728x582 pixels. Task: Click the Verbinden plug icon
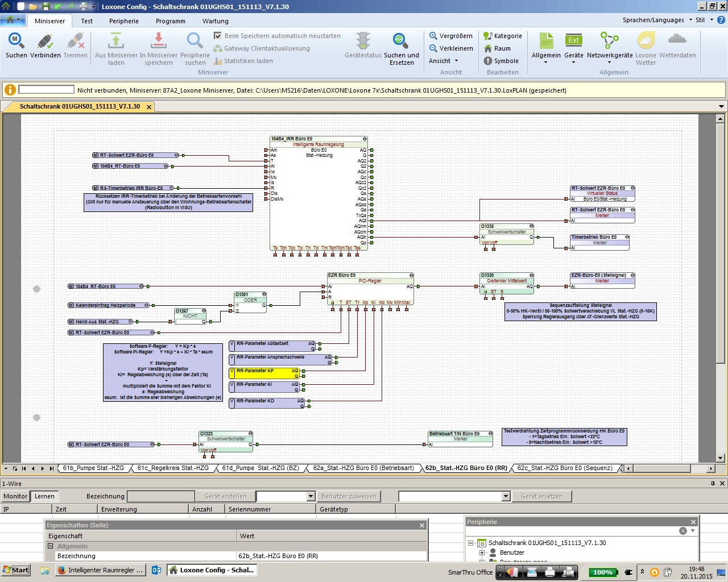[x=45, y=41]
